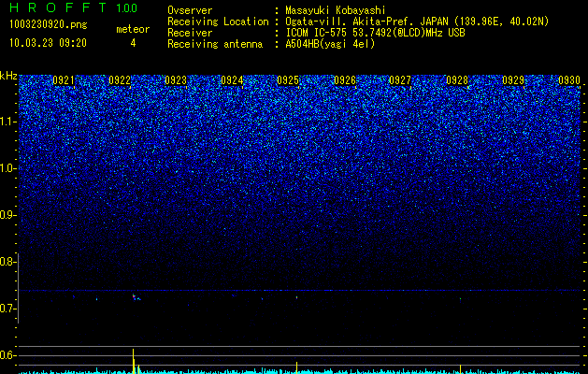Click the 0930 time marker
588x374 pixels.
click(x=569, y=80)
